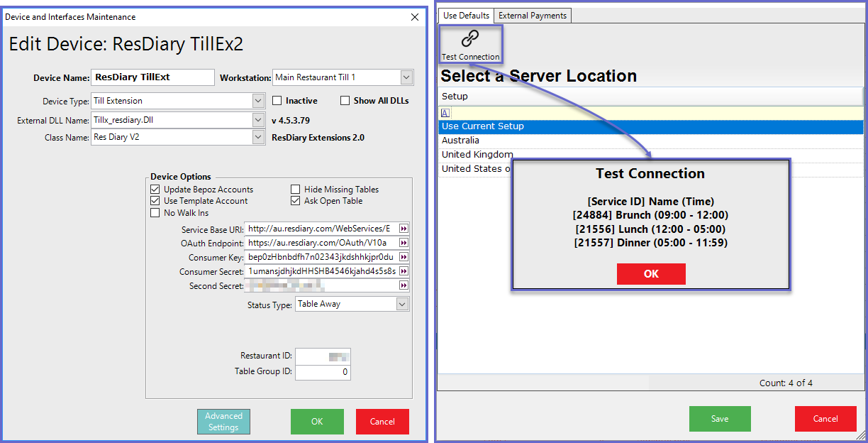The width and height of the screenshot is (868, 443).
Task: Open the OAuth Endpoint field's expand button
Action: tap(404, 243)
